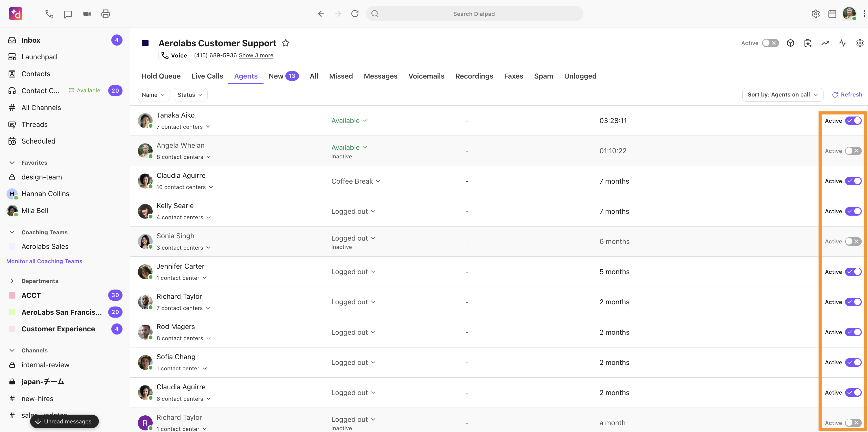Viewport: 868px width, 432px height.
Task: Open settings gear in top bar
Action: pos(815,14)
